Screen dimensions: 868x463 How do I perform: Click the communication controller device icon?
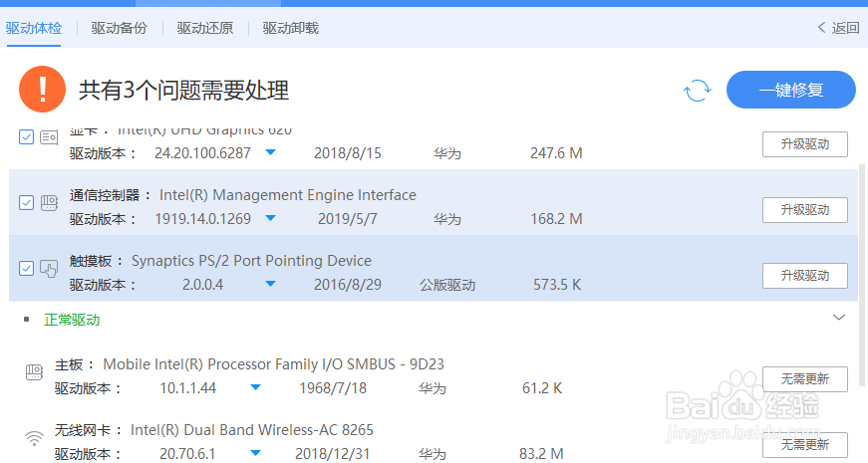[49, 203]
